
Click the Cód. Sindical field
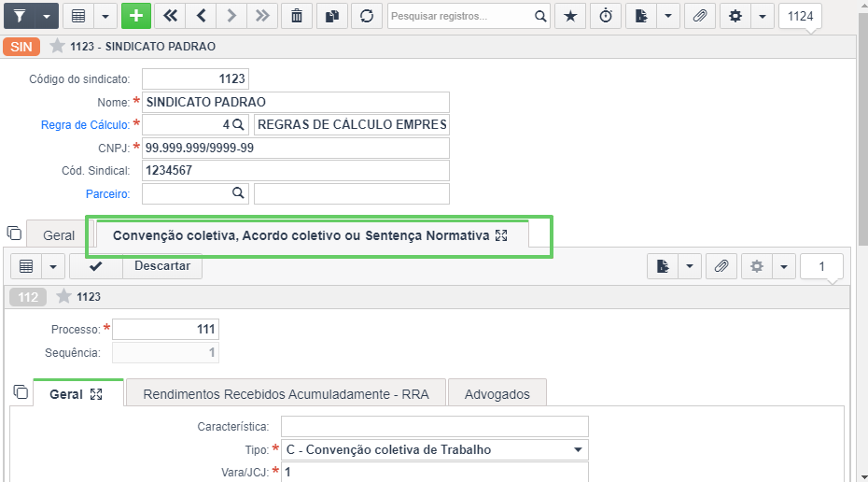coord(296,171)
